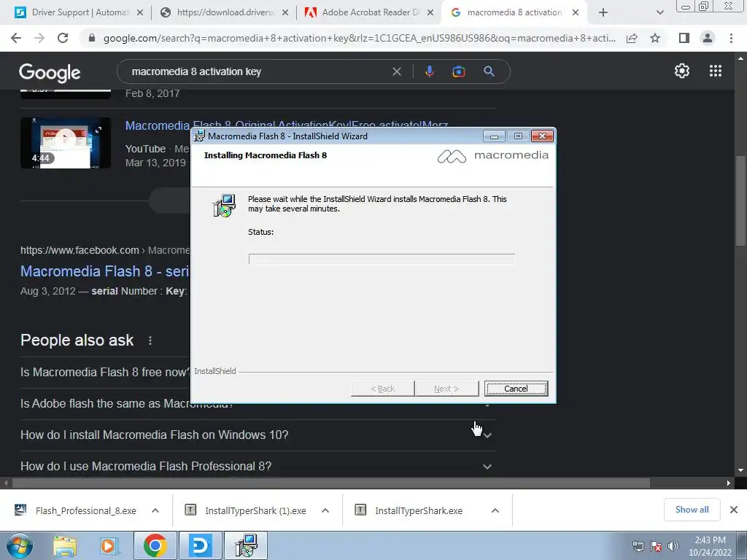The image size is (747, 560).
Task: Open Driver Support app in taskbar
Action: coord(200,545)
